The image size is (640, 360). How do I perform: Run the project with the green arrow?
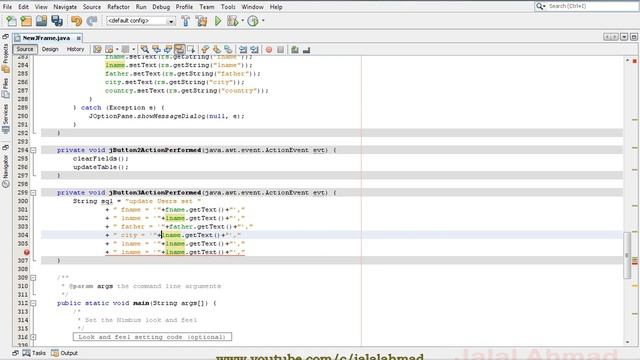point(218,21)
